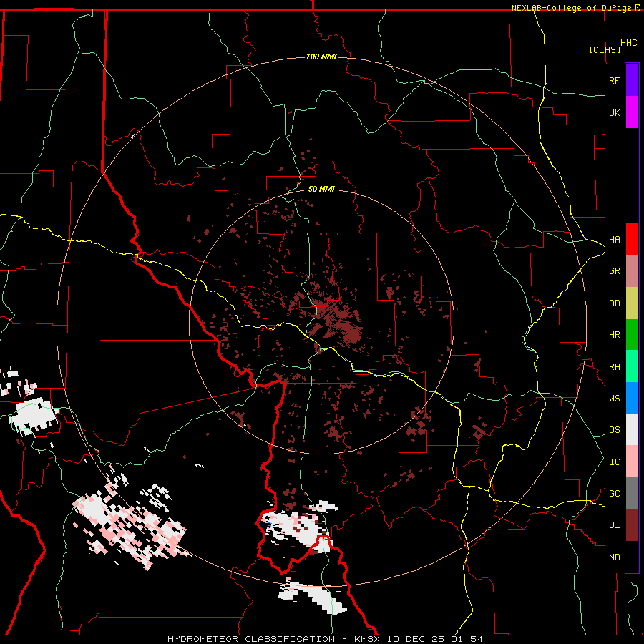Click the 50 NMI range ring label
This screenshot has width=644, height=644.
pos(321,189)
